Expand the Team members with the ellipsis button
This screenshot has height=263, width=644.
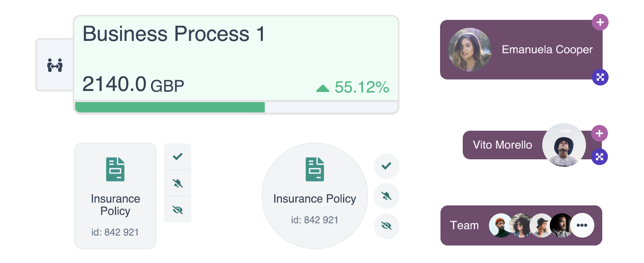click(582, 225)
